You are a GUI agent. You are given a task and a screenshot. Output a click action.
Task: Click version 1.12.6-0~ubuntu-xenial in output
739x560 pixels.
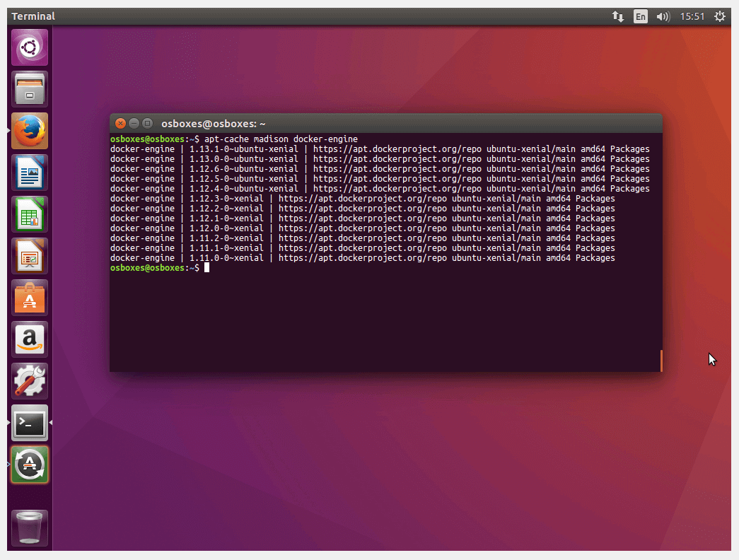244,169
